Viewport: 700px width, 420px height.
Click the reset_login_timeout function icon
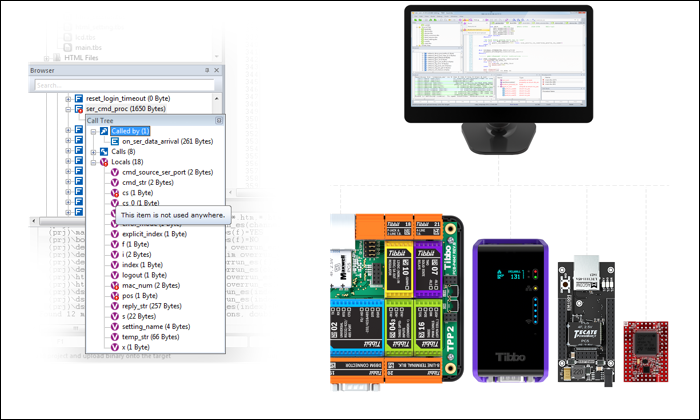pyautogui.click(x=78, y=99)
